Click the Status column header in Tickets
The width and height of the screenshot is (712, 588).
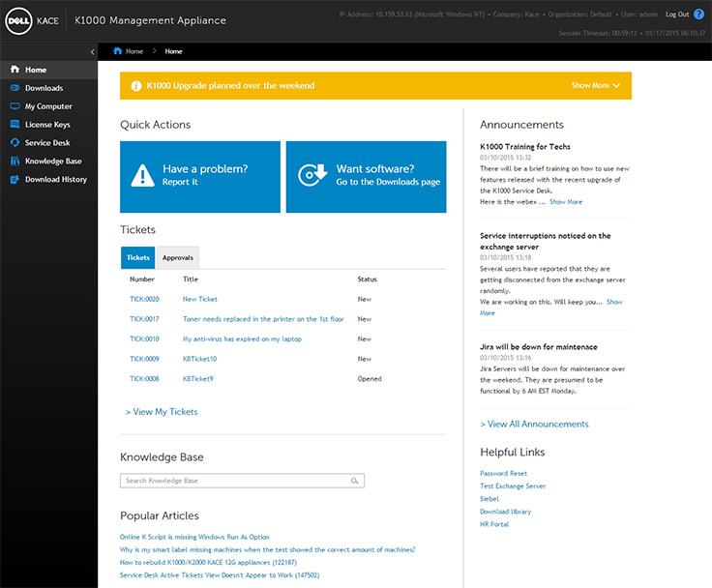(x=368, y=279)
